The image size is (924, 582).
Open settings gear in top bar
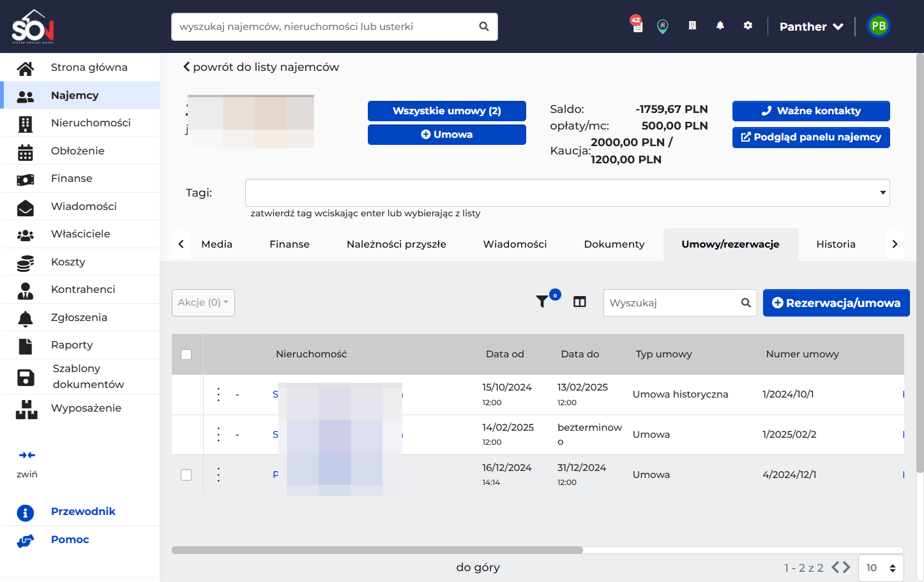pos(748,26)
